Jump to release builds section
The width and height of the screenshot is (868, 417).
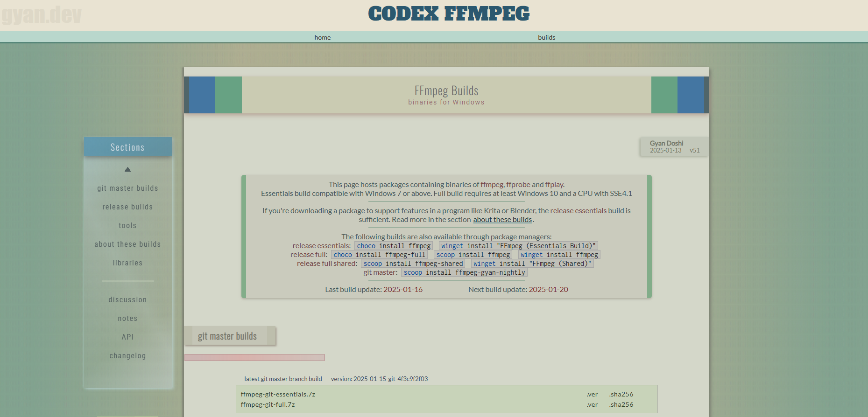click(127, 207)
